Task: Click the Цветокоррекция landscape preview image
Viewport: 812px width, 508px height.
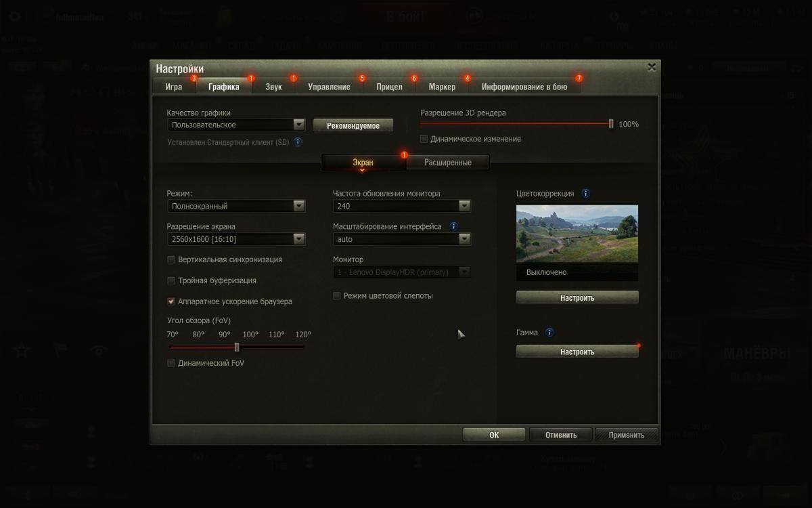Action: 577,234
